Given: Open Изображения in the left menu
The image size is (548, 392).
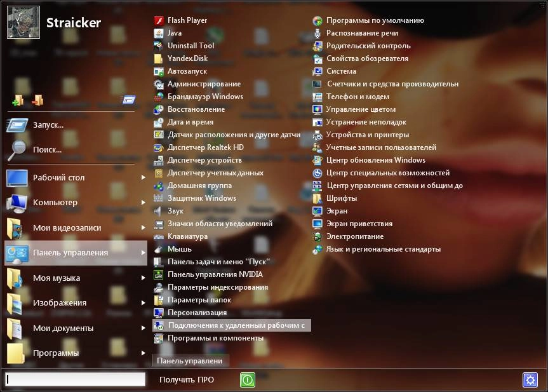Looking at the screenshot, I should click(76, 303).
